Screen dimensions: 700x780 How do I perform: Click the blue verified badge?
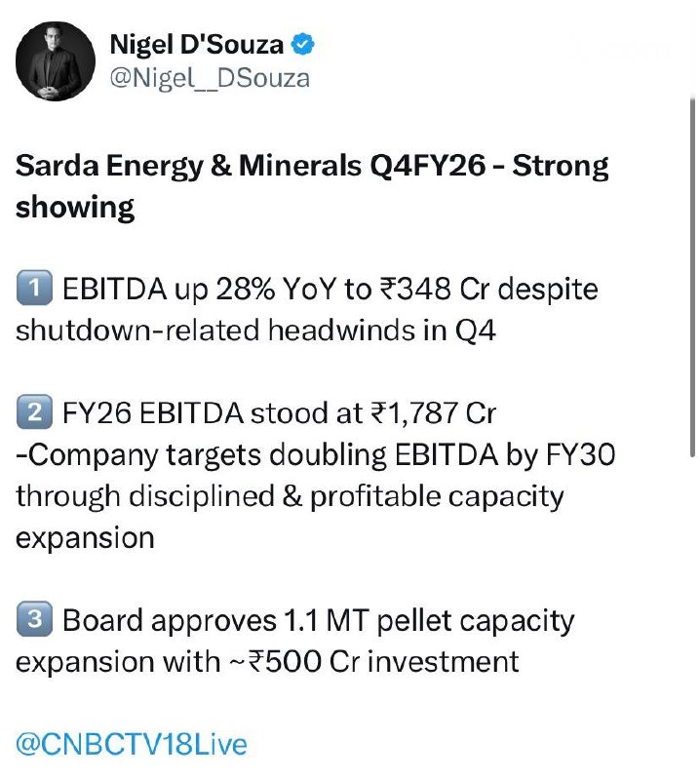point(302,44)
